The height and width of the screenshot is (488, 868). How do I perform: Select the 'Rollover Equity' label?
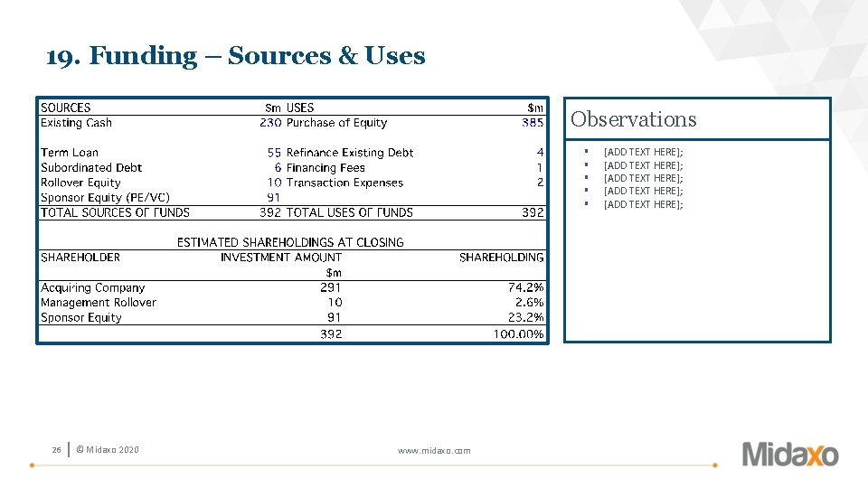pyautogui.click(x=80, y=183)
